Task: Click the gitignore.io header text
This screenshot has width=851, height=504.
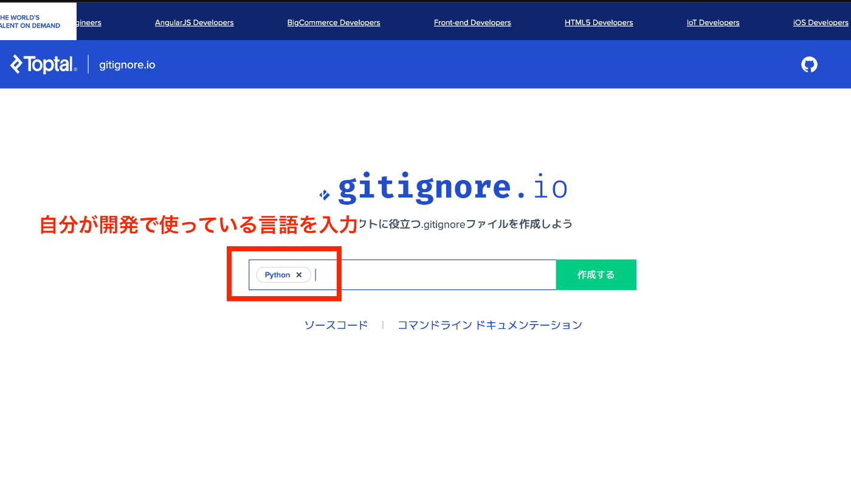Action: (x=127, y=64)
